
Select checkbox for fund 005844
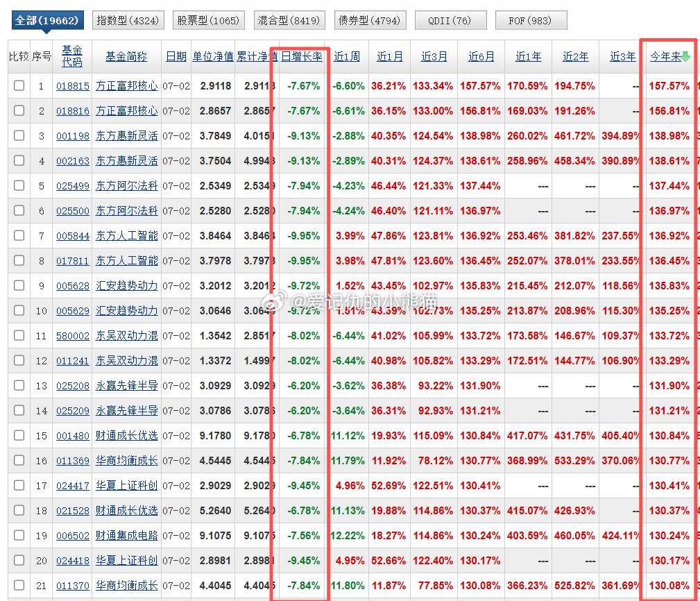click(19, 235)
